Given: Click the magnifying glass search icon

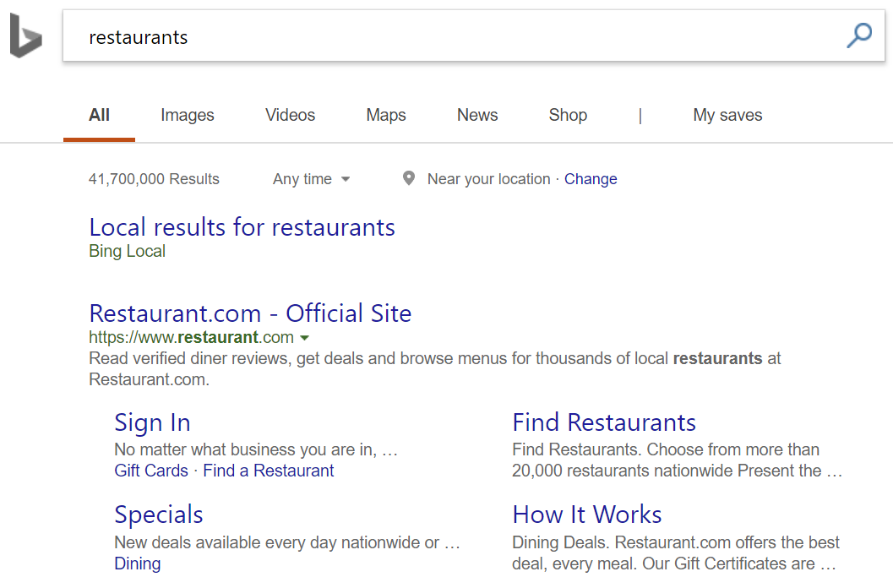Looking at the screenshot, I should [859, 35].
